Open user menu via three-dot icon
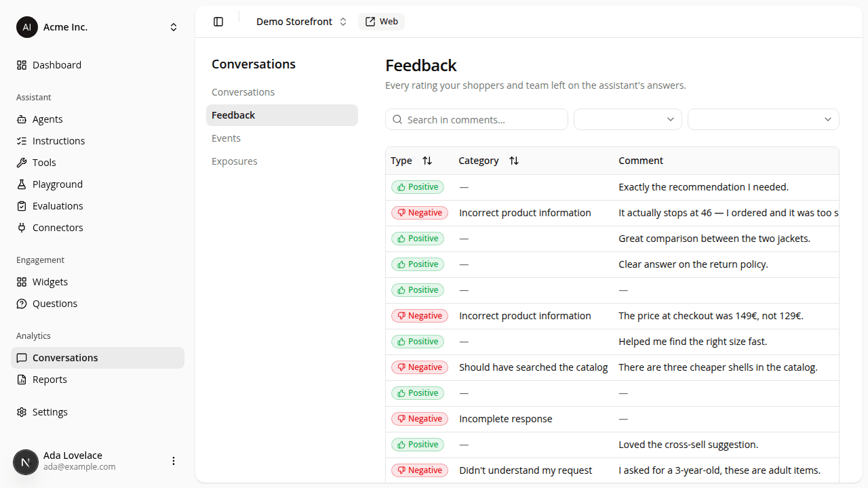The width and height of the screenshot is (868, 488). point(174,461)
